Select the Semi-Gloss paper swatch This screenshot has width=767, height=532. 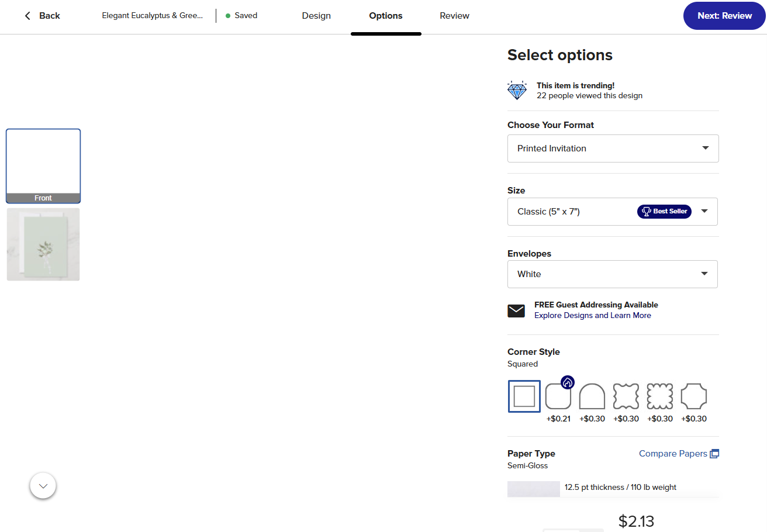pos(534,489)
